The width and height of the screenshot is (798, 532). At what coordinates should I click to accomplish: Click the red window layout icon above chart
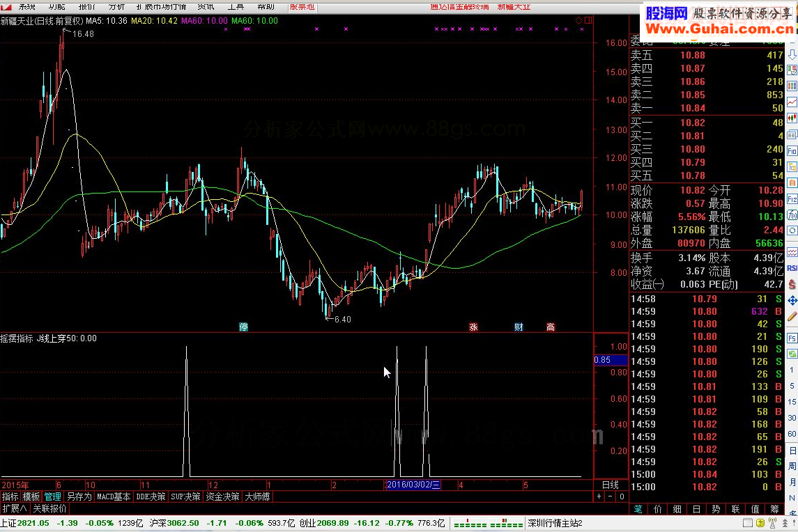(x=588, y=20)
